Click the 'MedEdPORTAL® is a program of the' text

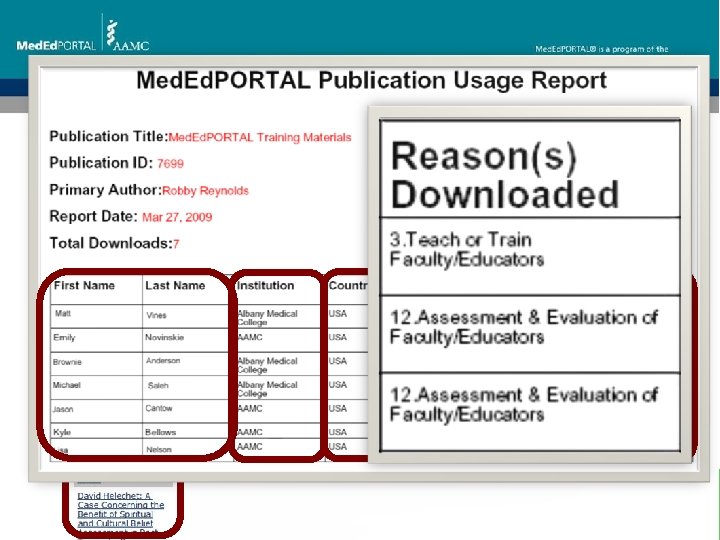[602, 49]
